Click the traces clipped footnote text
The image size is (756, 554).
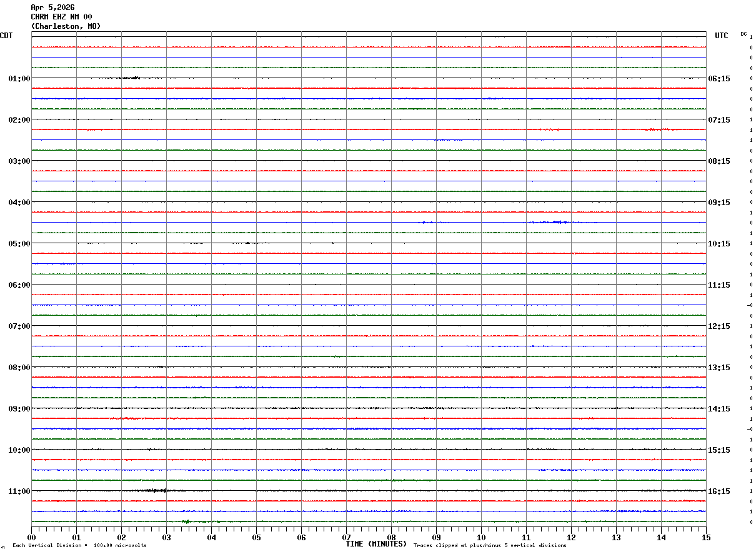pos(490,546)
